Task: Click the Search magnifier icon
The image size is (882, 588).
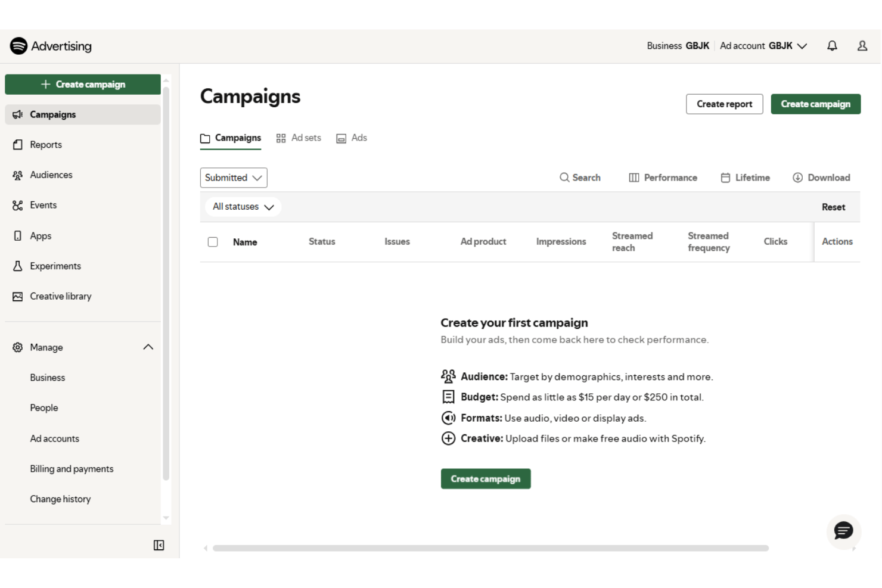Action: pos(564,178)
